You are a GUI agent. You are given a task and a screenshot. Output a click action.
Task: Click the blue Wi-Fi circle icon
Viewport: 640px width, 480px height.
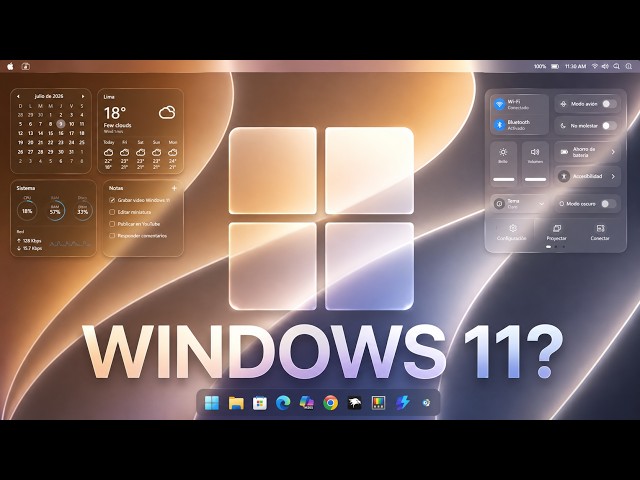point(499,104)
